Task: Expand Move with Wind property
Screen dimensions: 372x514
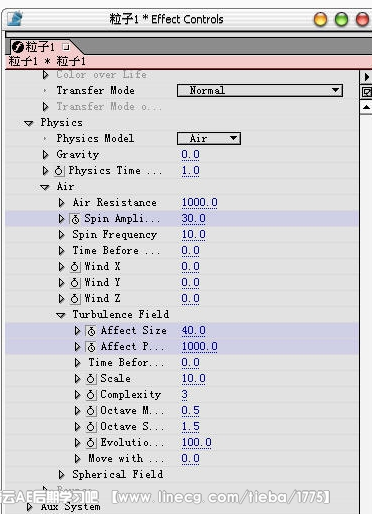Action: pyautogui.click(x=77, y=459)
